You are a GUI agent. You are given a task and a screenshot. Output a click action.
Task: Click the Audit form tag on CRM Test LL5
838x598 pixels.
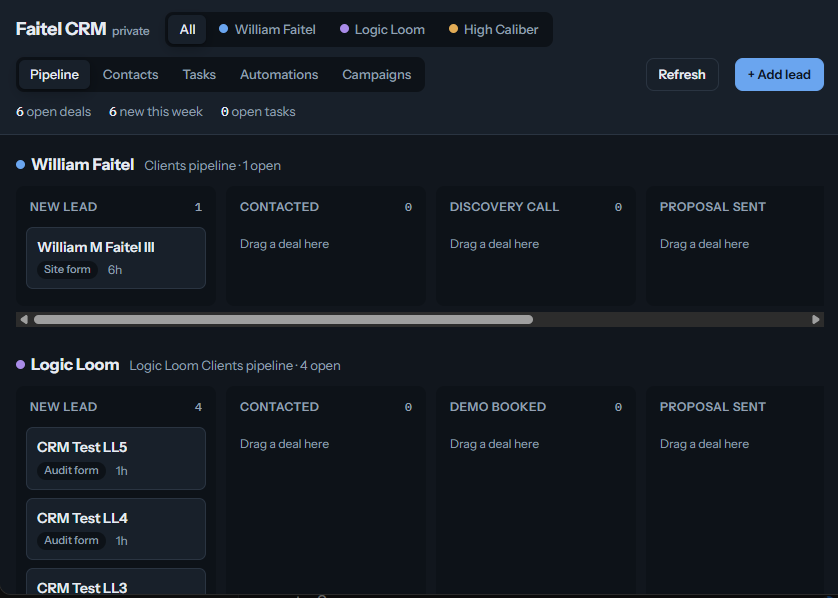pos(71,470)
